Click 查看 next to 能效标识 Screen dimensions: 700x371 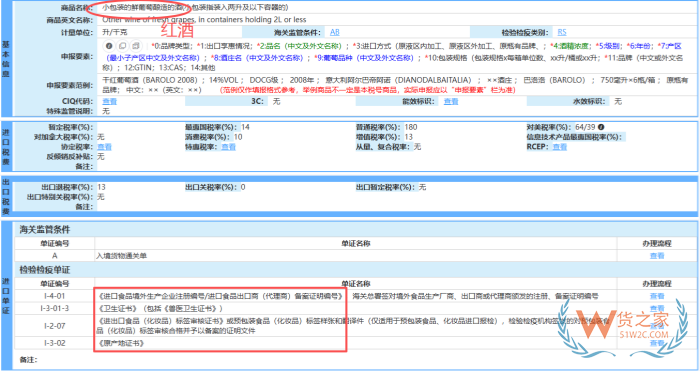click(x=451, y=101)
